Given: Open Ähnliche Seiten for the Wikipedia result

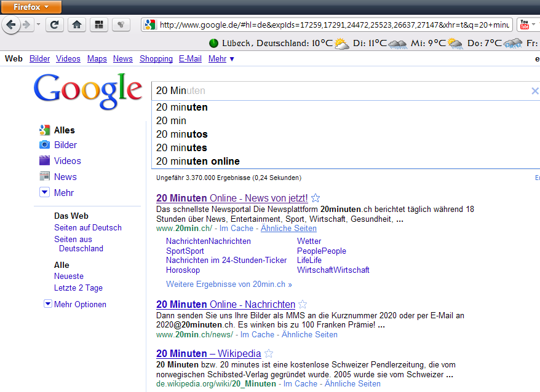Looking at the screenshot, I should [x=352, y=384].
